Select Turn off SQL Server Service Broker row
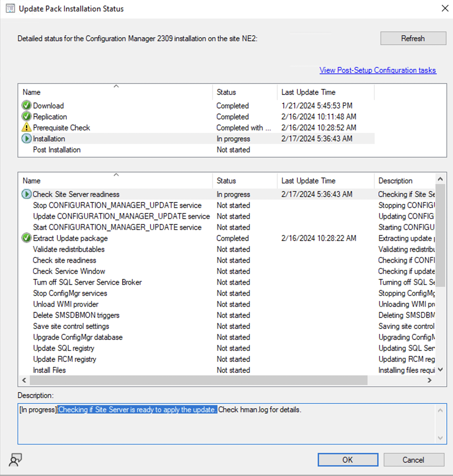 click(227, 282)
